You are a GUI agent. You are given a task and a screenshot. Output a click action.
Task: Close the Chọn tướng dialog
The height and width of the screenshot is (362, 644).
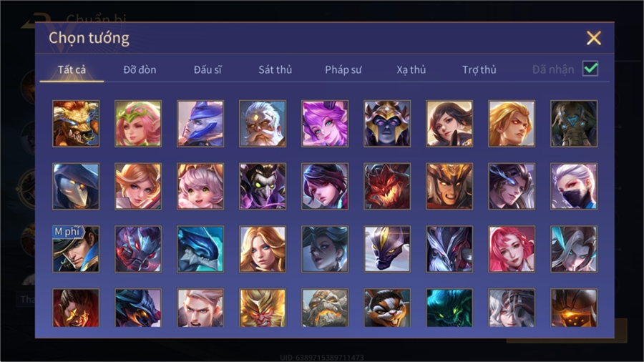[594, 38]
